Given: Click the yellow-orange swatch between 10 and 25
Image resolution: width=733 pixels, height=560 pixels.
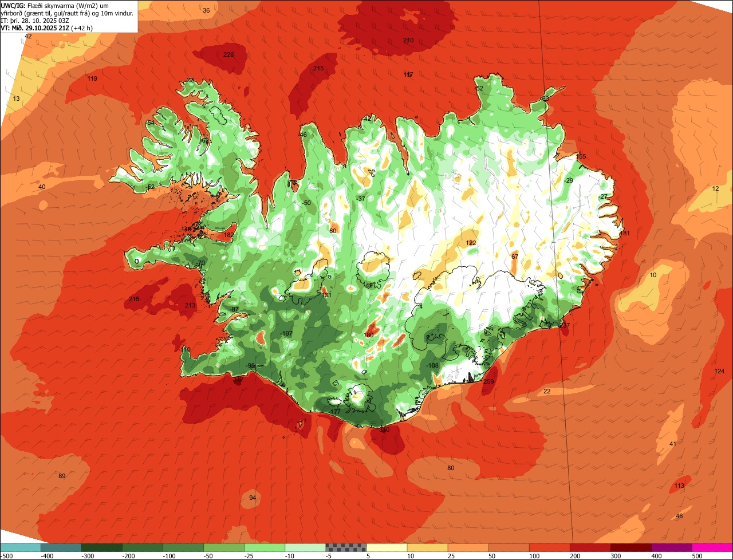Looking at the screenshot, I should click(x=427, y=547).
